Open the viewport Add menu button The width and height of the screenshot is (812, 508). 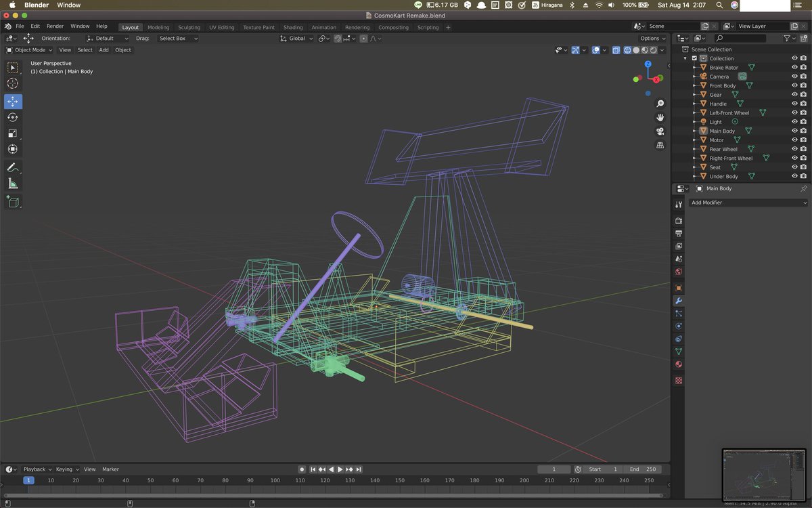[x=104, y=50]
